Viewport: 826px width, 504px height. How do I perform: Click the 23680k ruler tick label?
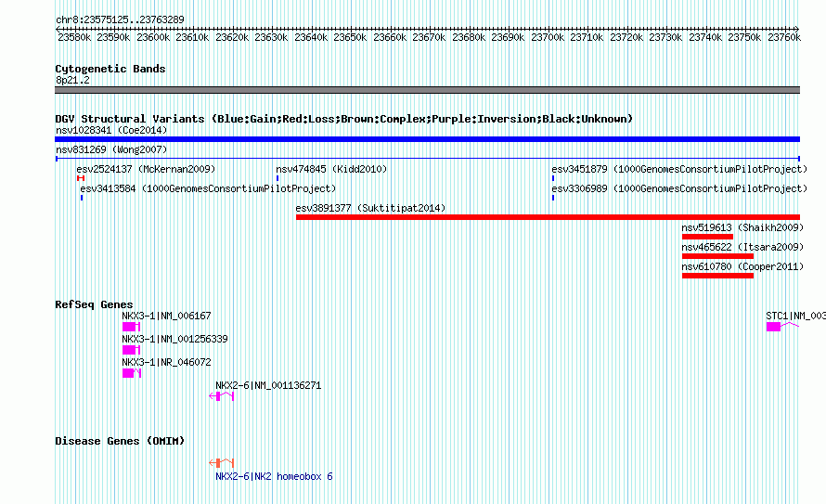click(469, 37)
